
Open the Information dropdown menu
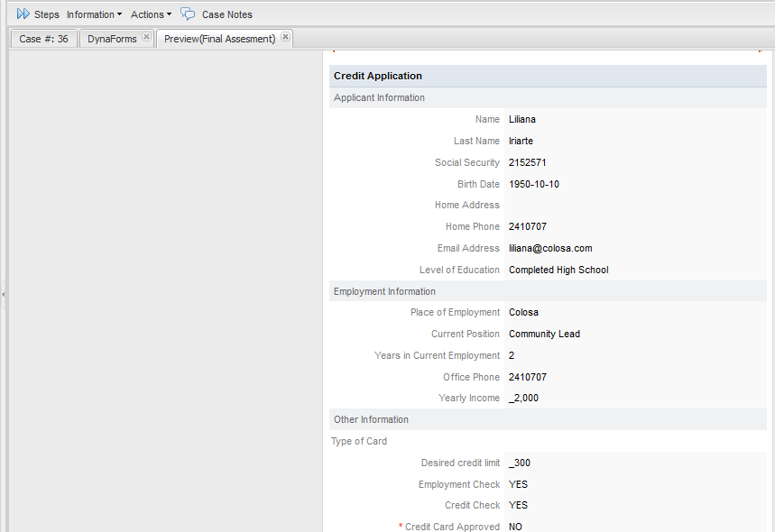click(94, 14)
